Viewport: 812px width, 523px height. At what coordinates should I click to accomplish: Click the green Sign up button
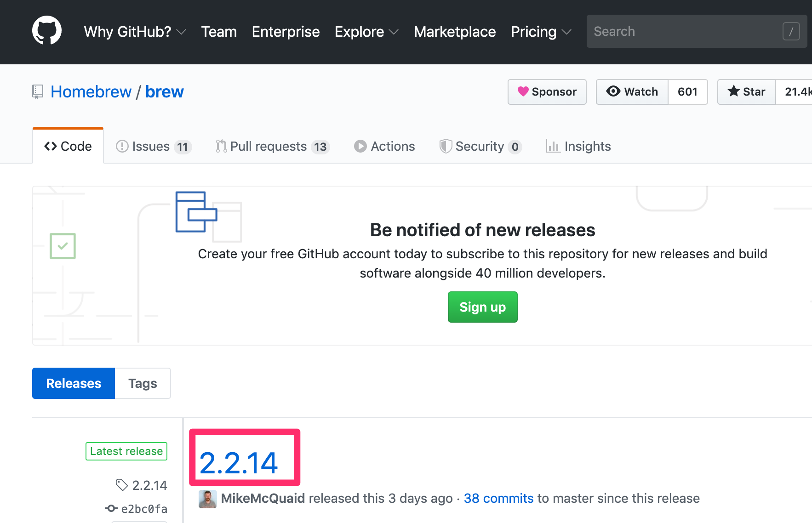tap(483, 307)
